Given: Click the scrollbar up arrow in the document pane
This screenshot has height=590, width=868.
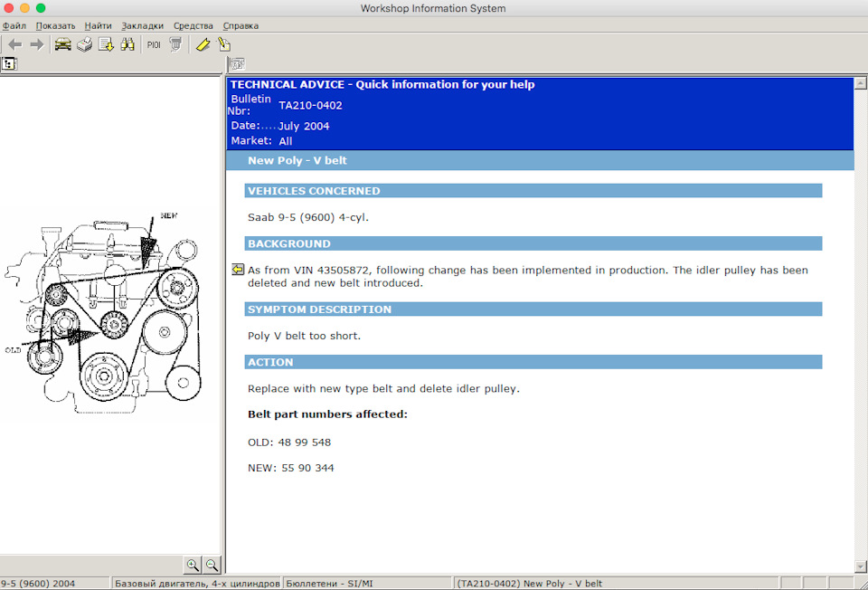Looking at the screenshot, I should click(861, 83).
